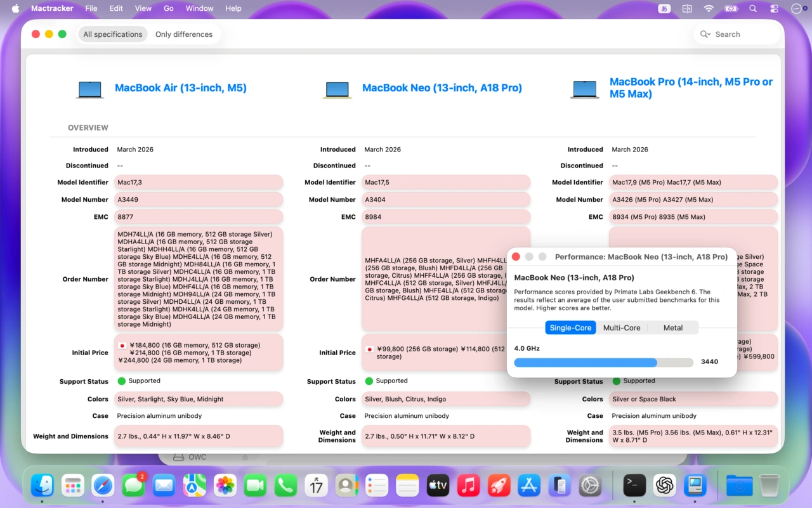Click the Wi-Fi icon in the menu bar

(x=709, y=8)
